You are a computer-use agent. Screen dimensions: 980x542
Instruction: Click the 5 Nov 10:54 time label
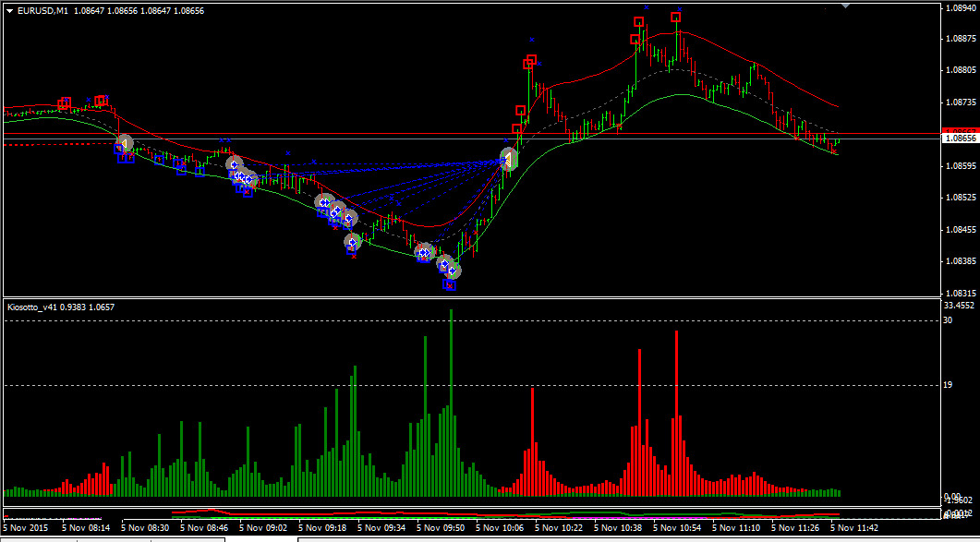675,527
